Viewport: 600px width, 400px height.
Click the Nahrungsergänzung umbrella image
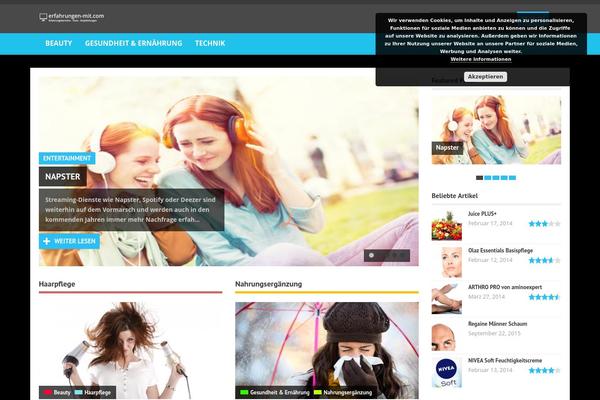(x=327, y=351)
